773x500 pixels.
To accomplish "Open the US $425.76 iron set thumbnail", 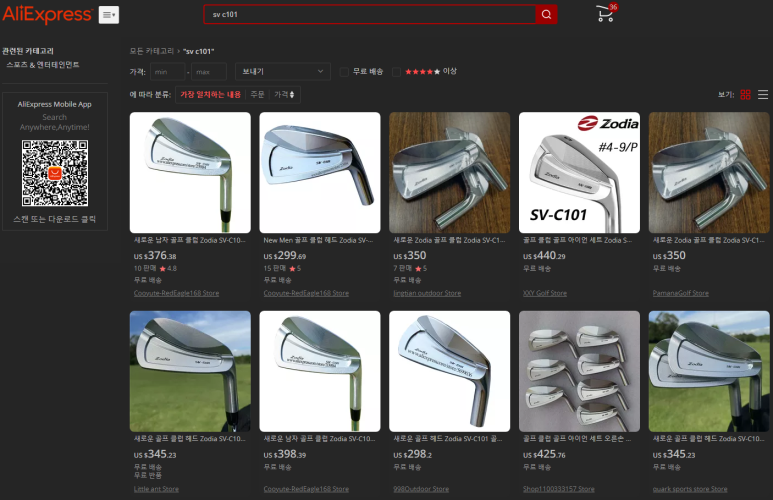I will 579,371.
